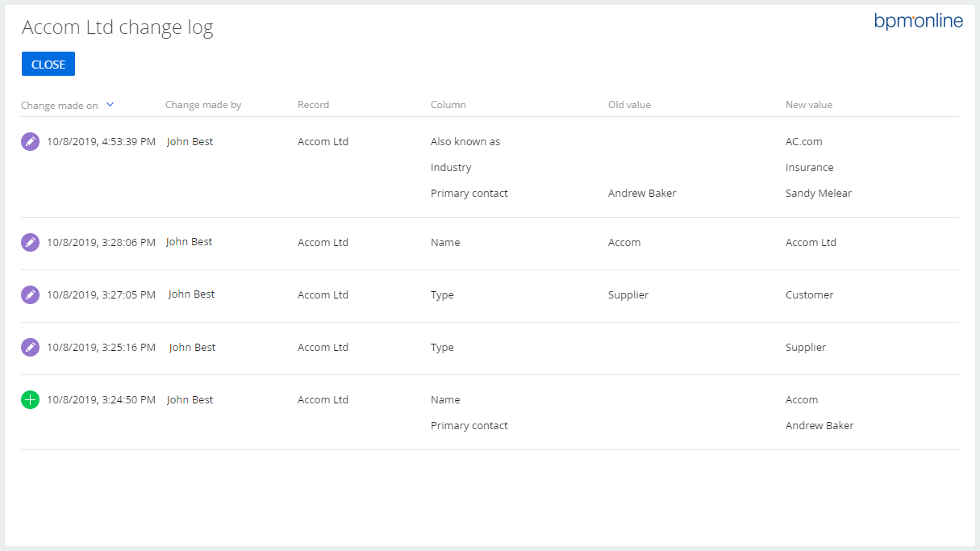Close the change log page
The image size is (980, 551).
coord(48,65)
